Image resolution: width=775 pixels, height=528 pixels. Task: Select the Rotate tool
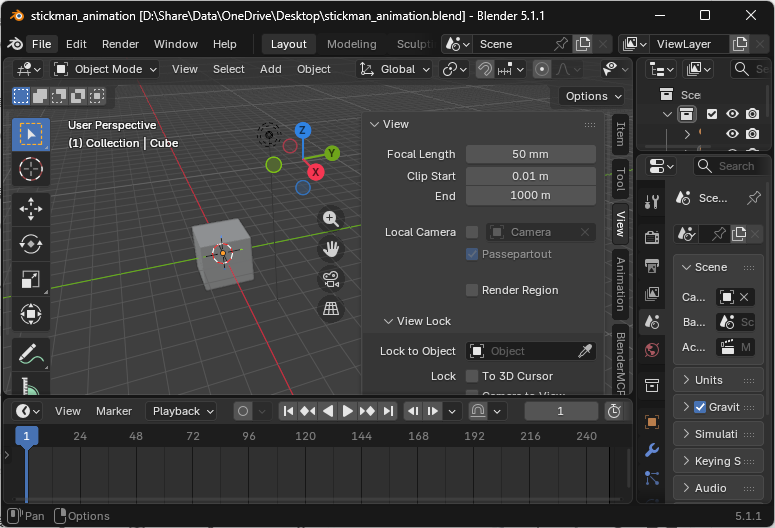click(31, 244)
